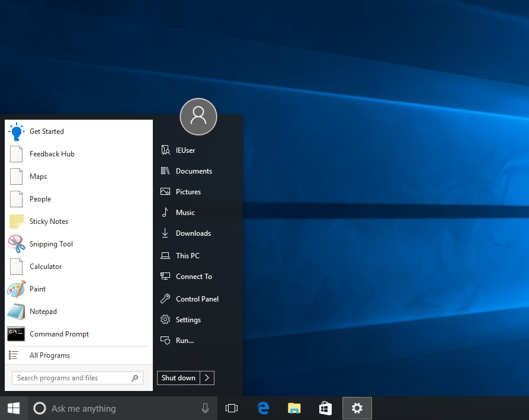Open Microsoft Edge from the taskbar
Screen dimensions: 529x420
point(263,408)
